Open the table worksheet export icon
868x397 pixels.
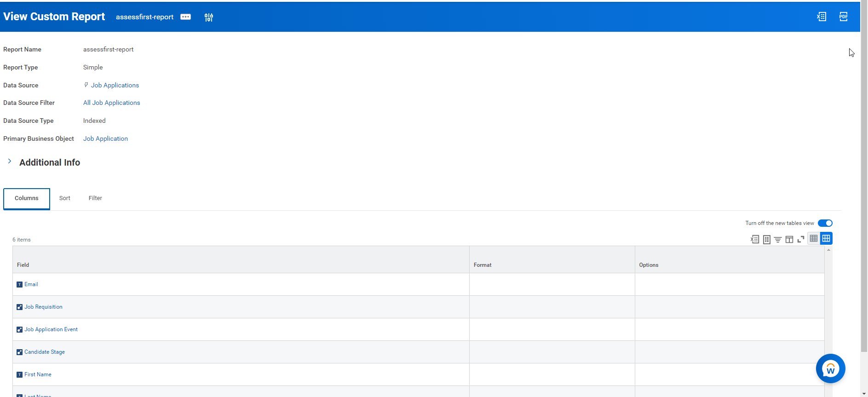tap(766, 239)
